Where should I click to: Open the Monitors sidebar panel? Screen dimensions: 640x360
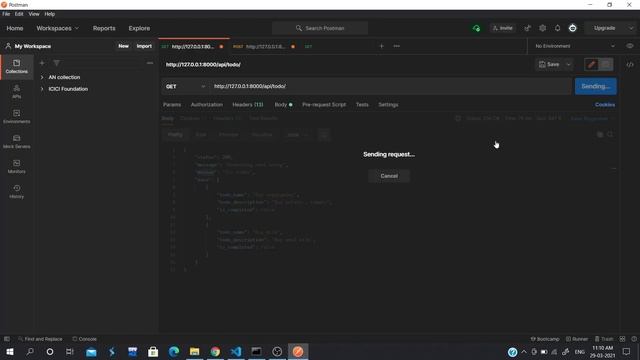point(16,166)
